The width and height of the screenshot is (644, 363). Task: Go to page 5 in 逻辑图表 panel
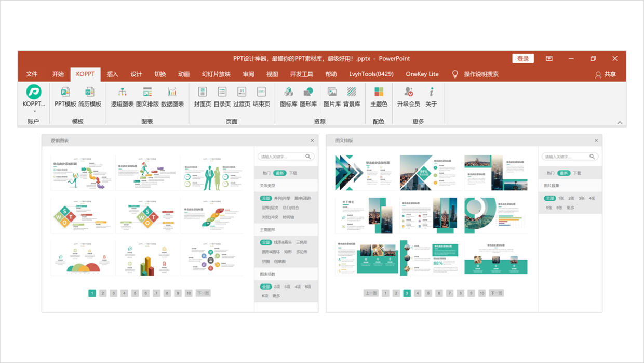pyautogui.click(x=135, y=293)
